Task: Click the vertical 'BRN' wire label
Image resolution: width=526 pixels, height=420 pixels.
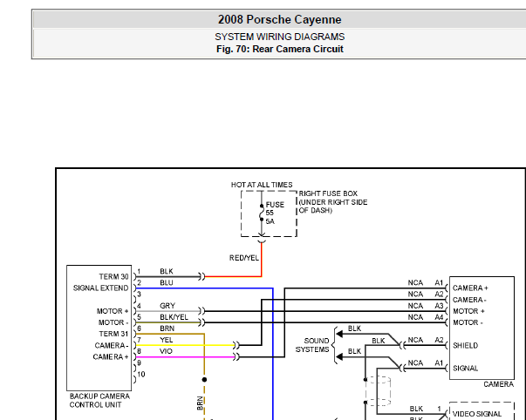Action: (201, 403)
